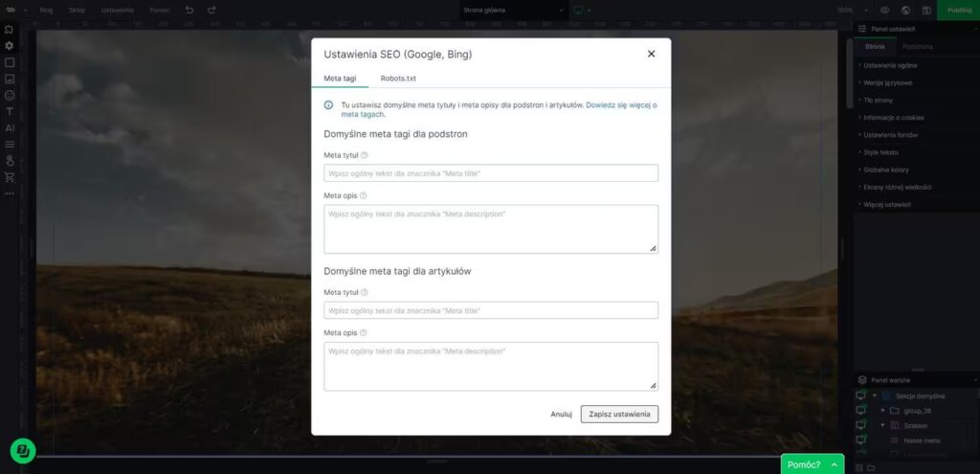Close the Ustawienia SEO dialog with X

(651, 54)
